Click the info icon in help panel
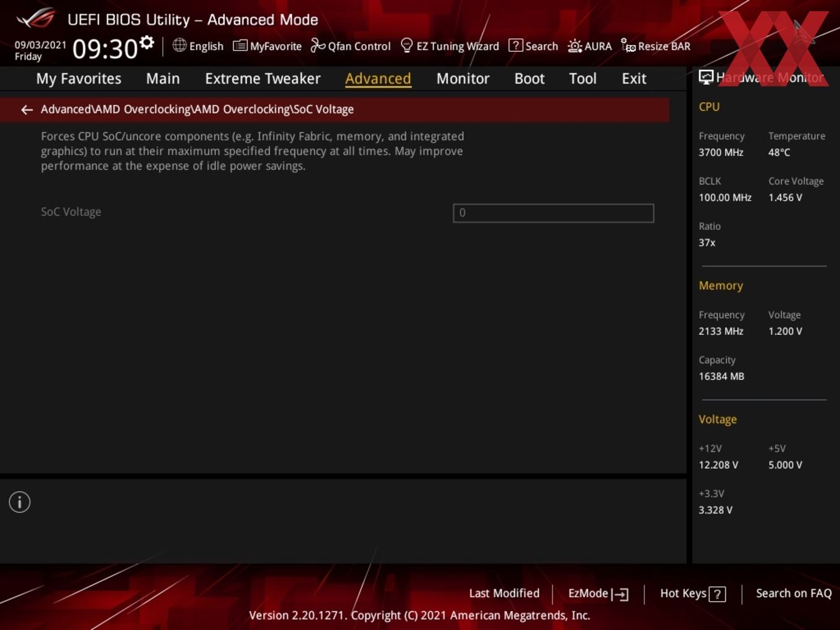 tap(20, 502)
